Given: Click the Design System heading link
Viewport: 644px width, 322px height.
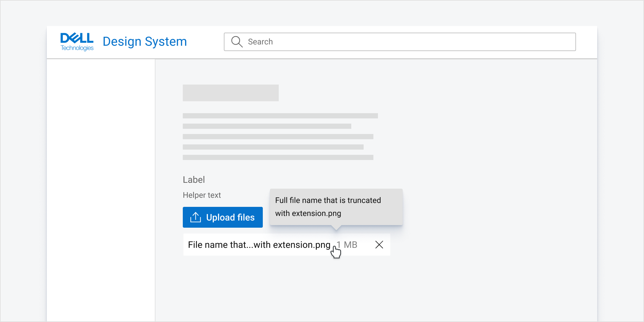Looking at the screenshot, I should coord(144,41).
